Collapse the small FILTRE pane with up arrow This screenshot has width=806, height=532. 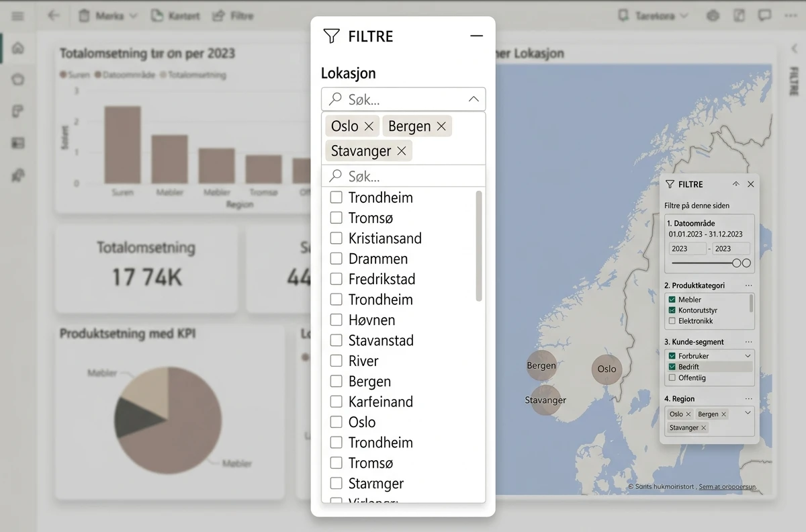tap(736, 184)
